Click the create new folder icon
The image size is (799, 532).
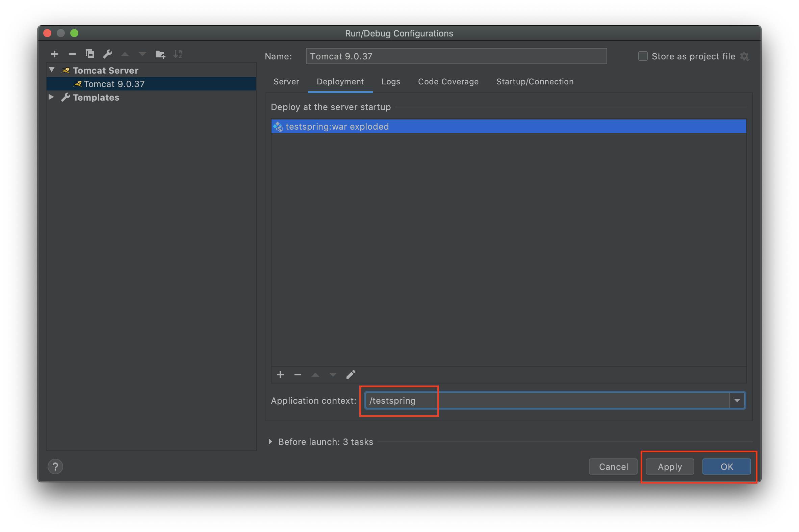(160, 54)
